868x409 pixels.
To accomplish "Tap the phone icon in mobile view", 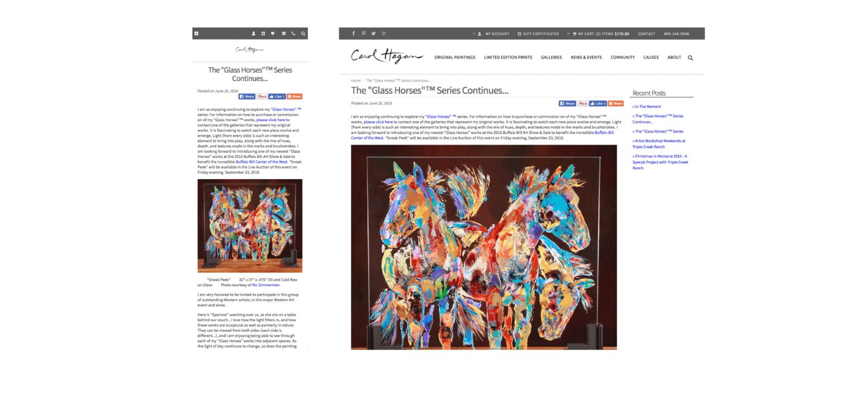I will click(x=293, y=34).
